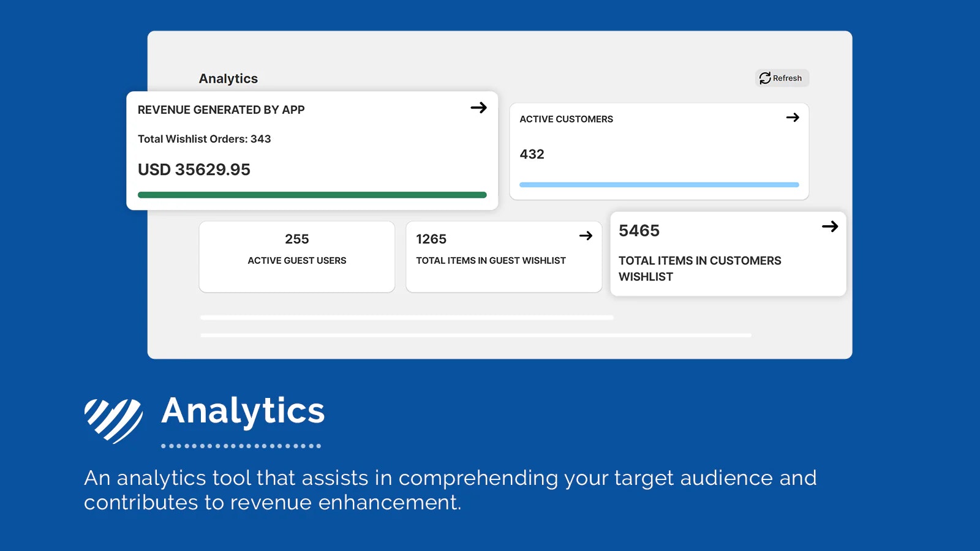Click the 5465 Total Items in Customers Wishlist card
Image resolution: width=980 pixels, height=551 pixels.
(x=728, y=253)
